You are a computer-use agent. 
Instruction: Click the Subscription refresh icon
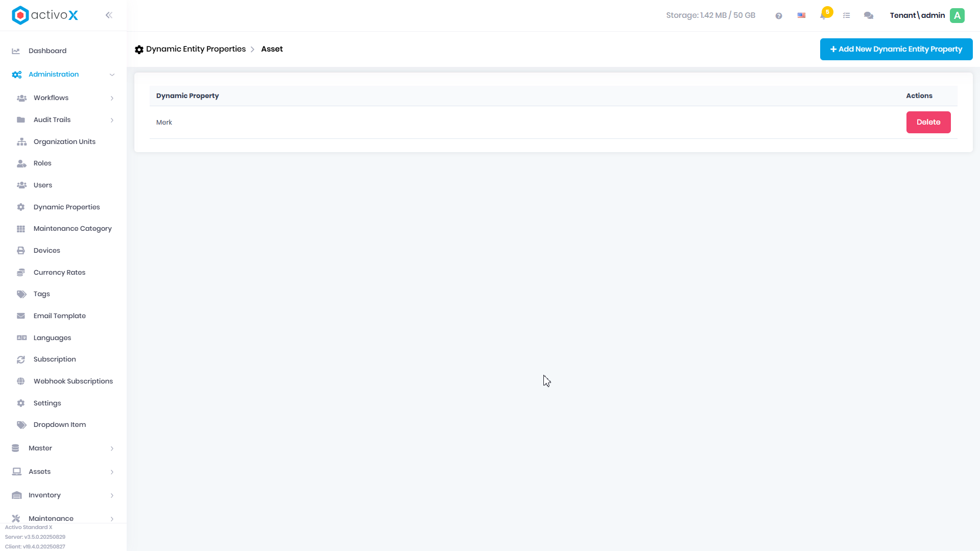point(21,360)
